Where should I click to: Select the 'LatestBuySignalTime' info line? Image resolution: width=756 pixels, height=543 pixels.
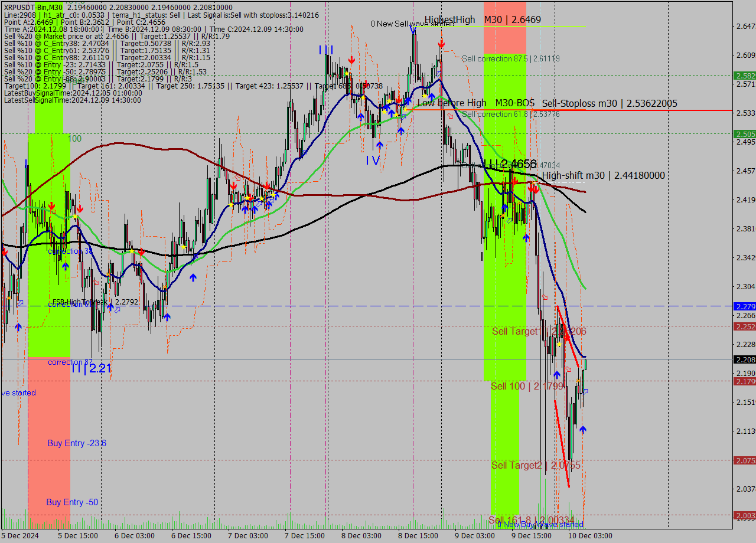point(73,93)
